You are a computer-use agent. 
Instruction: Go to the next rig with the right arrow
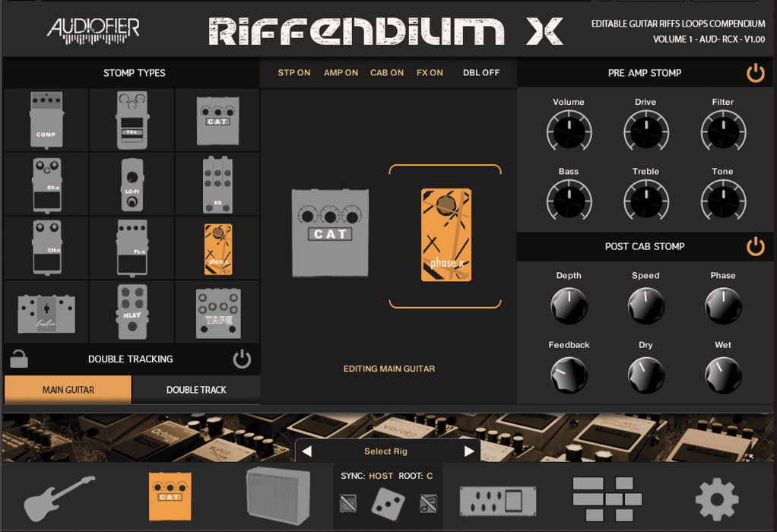469,451
